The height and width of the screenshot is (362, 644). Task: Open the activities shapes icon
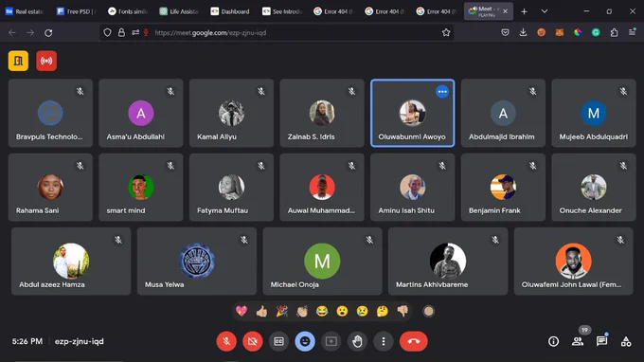tap(626, 341)
